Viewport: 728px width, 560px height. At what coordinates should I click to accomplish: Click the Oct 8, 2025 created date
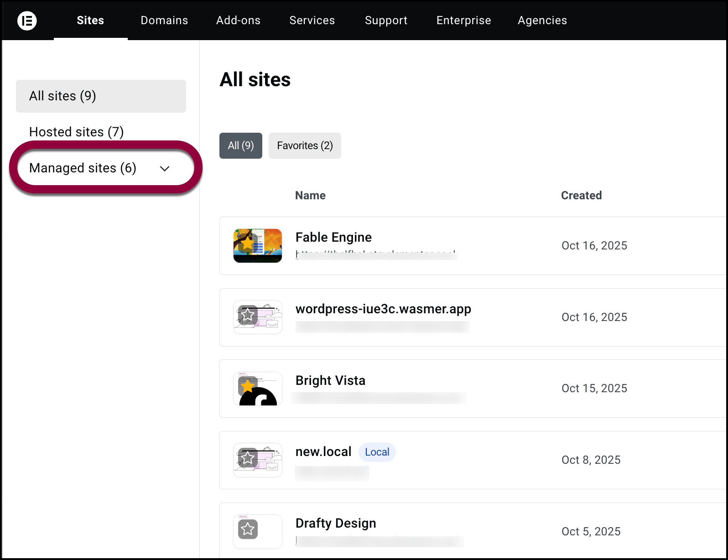[591, 460]
